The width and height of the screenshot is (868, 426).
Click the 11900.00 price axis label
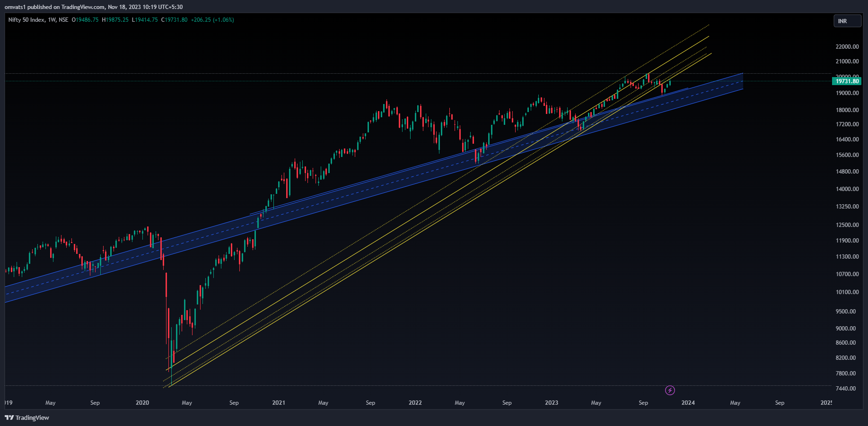[x=847, y=241]
